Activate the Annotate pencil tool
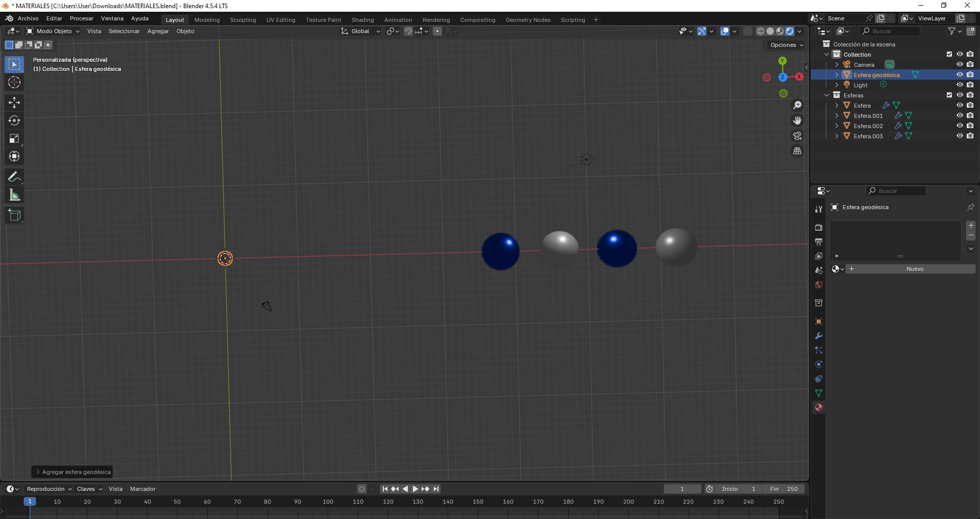This screenshot has height=519, width=980. [x=14, y=177]
